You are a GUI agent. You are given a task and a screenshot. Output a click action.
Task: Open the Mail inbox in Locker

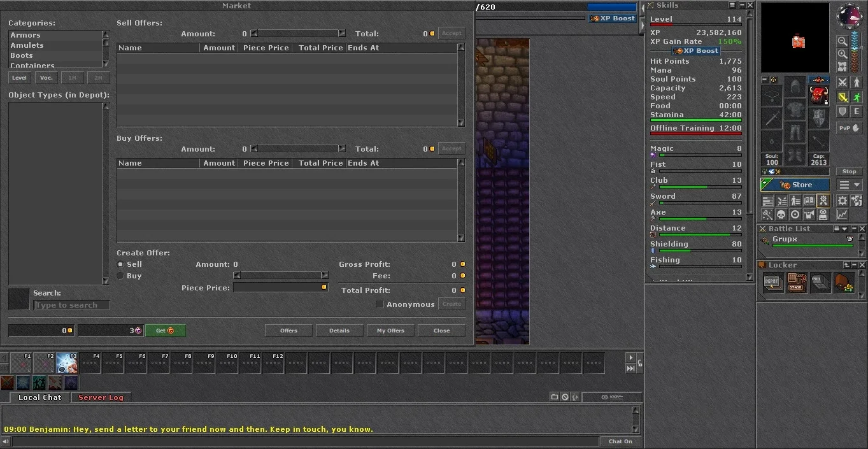(x=820, y=283)
